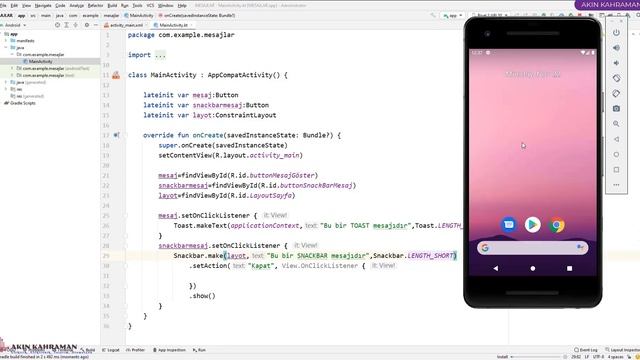640x360 pixels.
Task: Click override gutter icon beside onCreate
Action: (116, 135)
